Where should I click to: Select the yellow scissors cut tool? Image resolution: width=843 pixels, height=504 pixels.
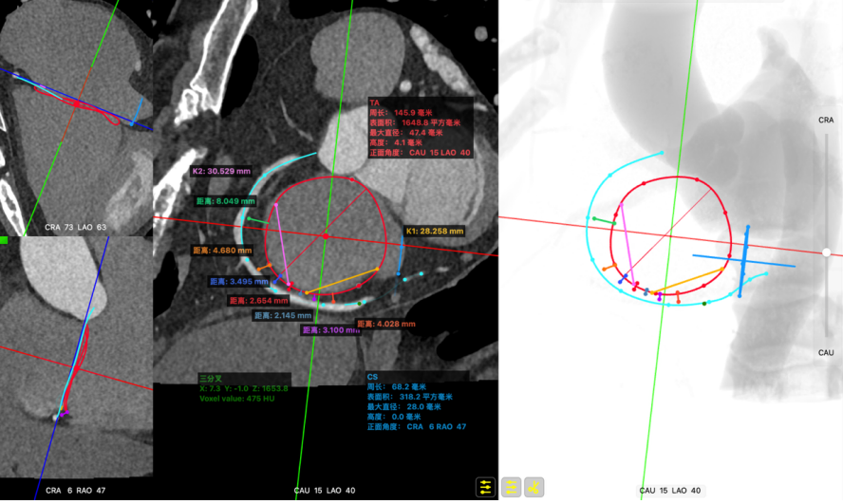click(x=534, y=487)
